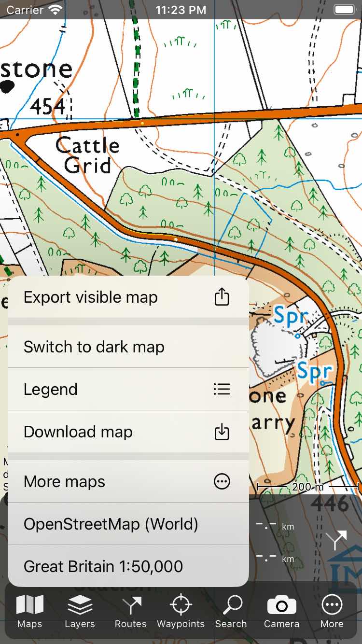The image size is (362, 644).
Task: Tap the Cattle Grid label on map
Action: (x=88, y=155)
